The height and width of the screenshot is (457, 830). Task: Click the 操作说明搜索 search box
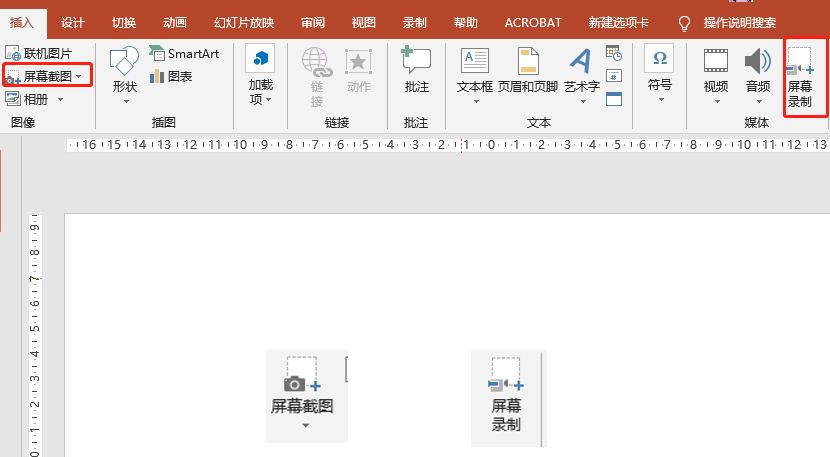tap(739, 23)
